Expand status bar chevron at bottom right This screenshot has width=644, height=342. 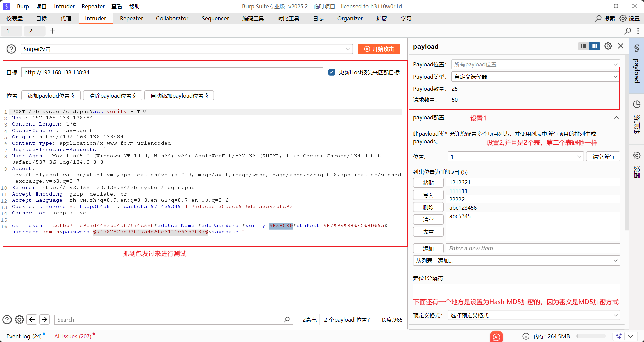click(631, 336)
